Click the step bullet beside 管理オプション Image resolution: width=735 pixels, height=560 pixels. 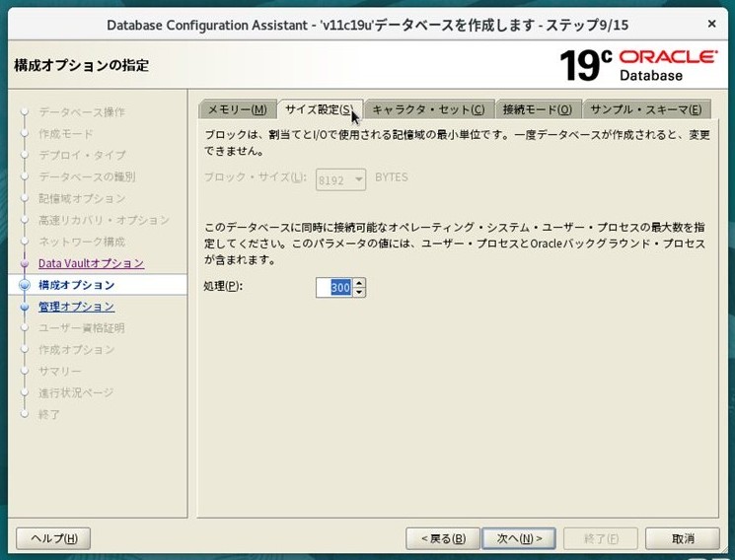click(25, 307)
